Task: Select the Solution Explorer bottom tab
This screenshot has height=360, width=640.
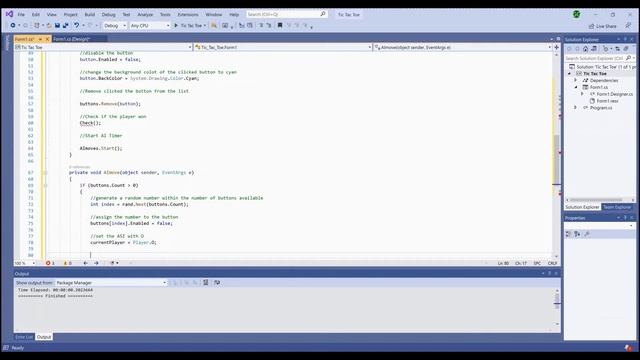Action: click(x=582, y=207)
